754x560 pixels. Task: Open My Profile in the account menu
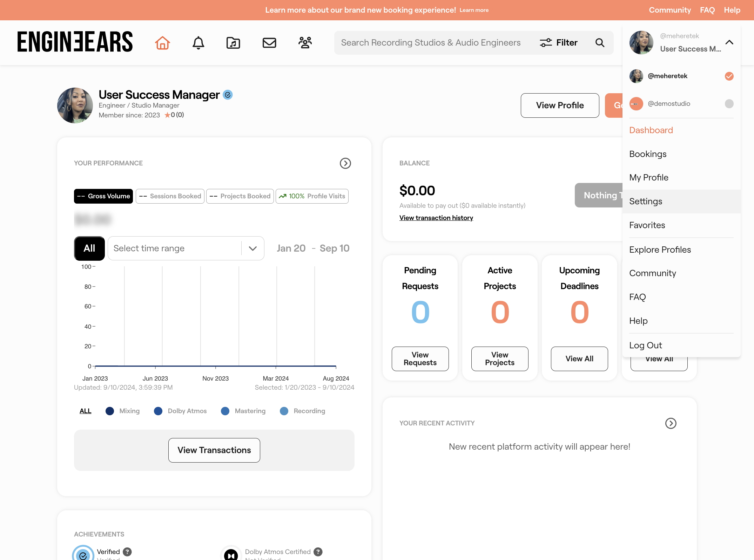tap(681, 178)
